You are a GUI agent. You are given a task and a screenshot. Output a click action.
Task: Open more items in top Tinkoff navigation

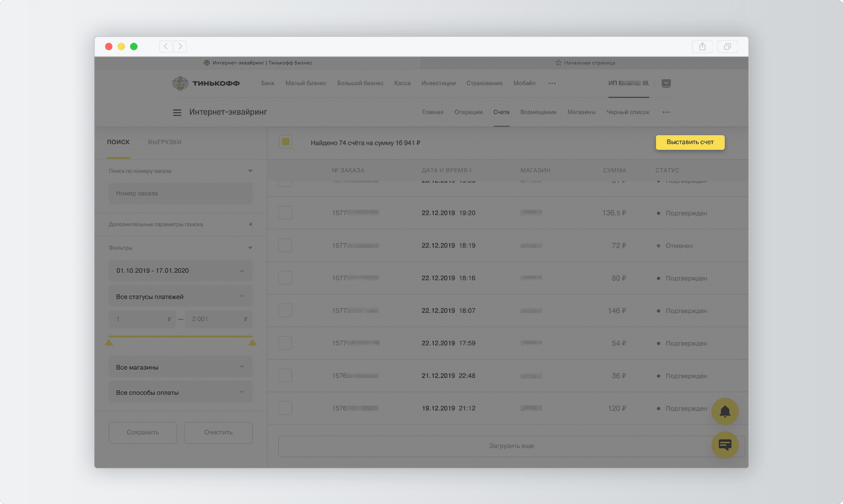click(x=552, y=83)
